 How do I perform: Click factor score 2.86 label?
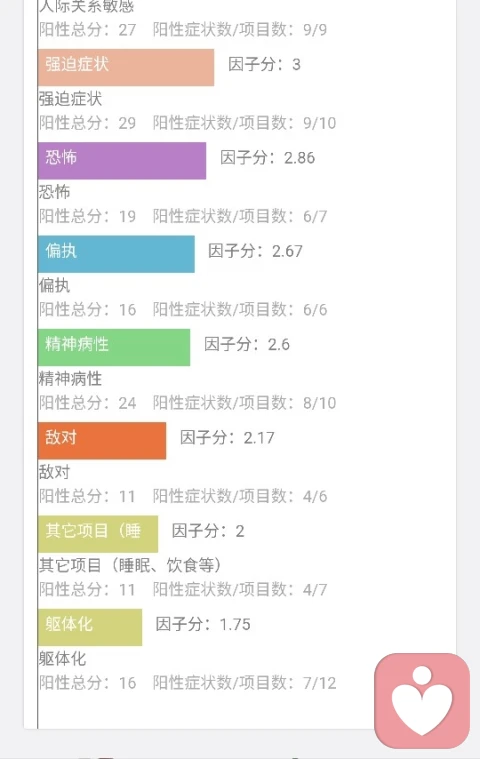pos(268,158)
